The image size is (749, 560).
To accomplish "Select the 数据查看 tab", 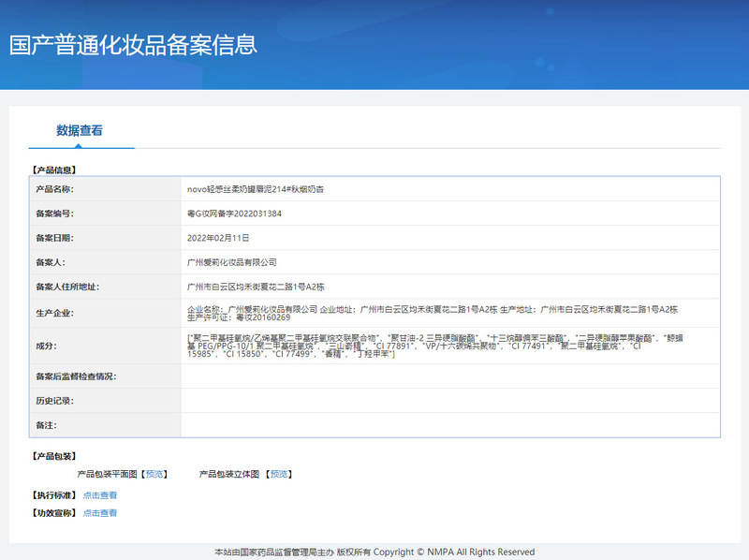I will [80, 130].
